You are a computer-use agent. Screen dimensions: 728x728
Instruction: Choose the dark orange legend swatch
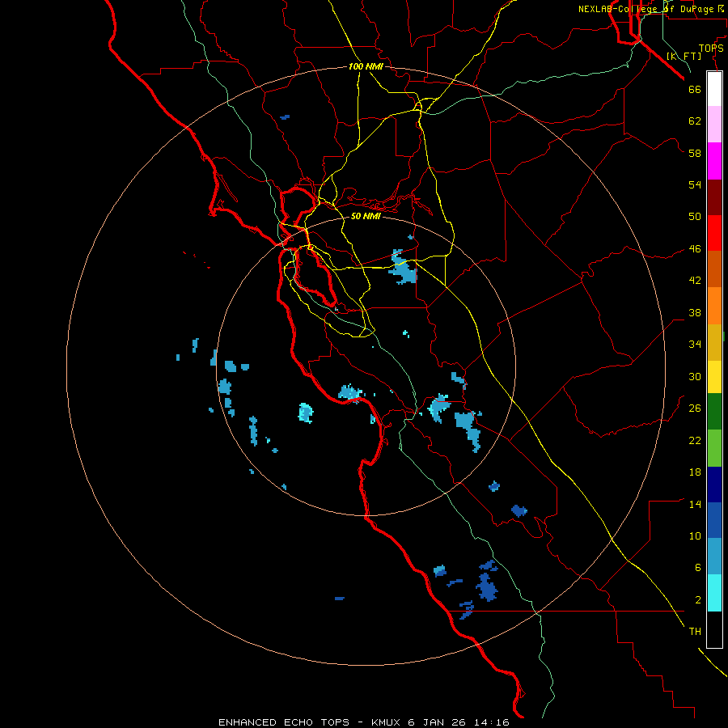point(714,269)
